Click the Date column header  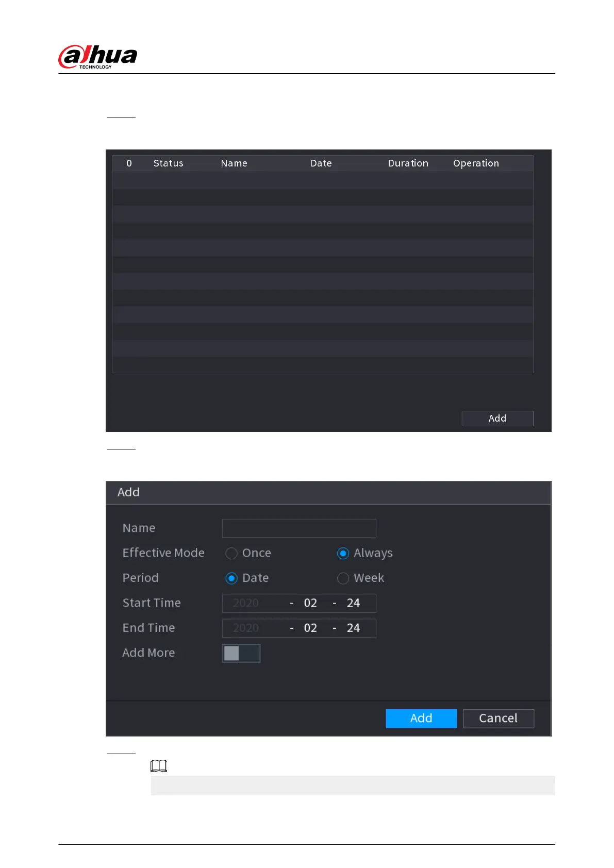tap(321, 163)
